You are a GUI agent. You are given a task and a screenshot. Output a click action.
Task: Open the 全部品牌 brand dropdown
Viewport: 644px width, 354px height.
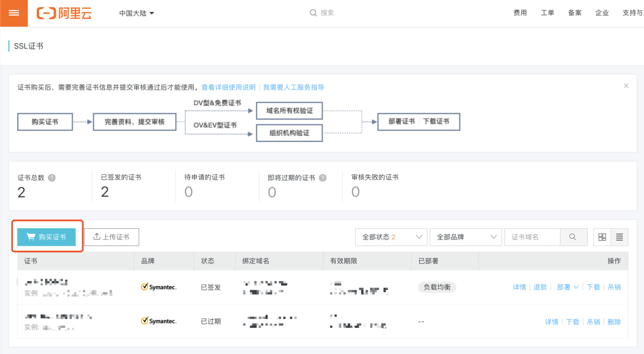click(466, 237)
